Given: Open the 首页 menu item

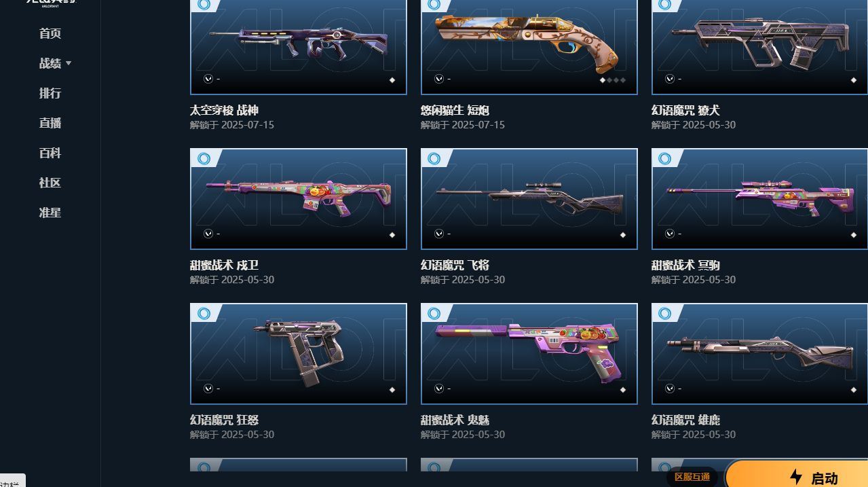Looking at the screenshot, I should [50, 33].
